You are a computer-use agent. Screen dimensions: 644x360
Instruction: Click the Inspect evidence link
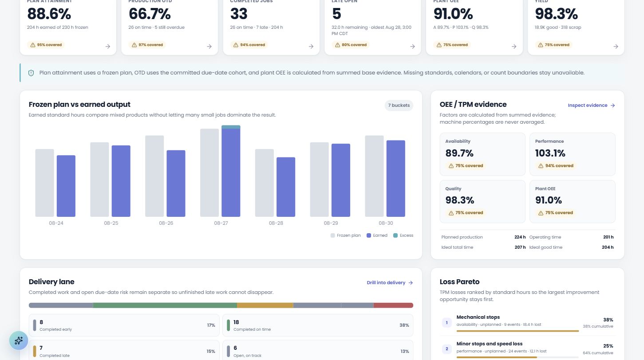591,106
